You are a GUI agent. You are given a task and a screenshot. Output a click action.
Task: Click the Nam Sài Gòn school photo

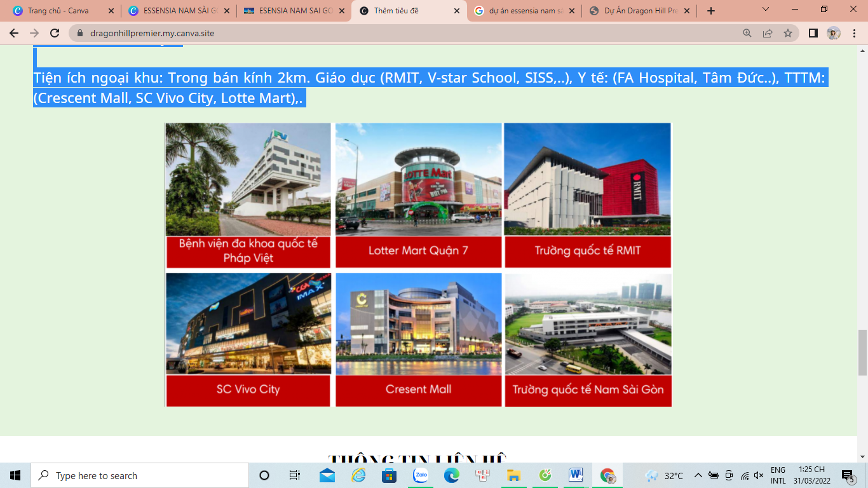(x=588, y=323)
